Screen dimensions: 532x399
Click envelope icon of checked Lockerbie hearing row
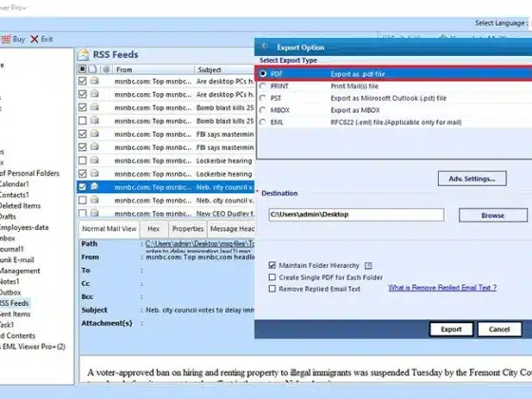tap(95, 173)
